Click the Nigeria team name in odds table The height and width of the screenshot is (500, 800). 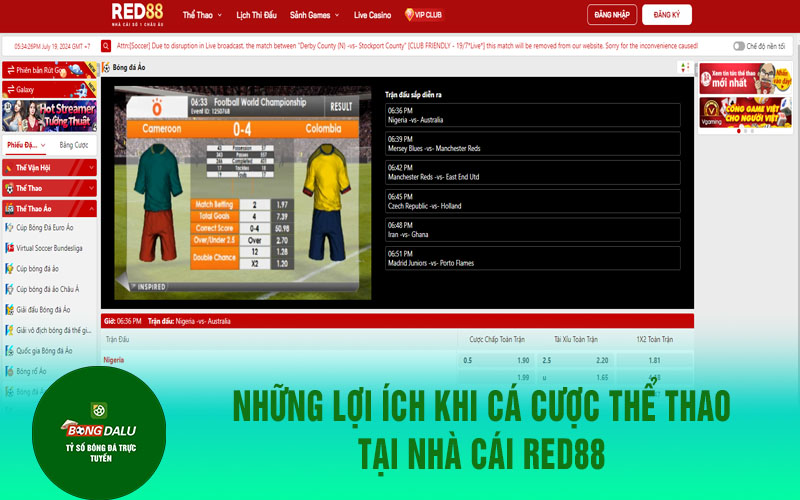pos(114,360)
